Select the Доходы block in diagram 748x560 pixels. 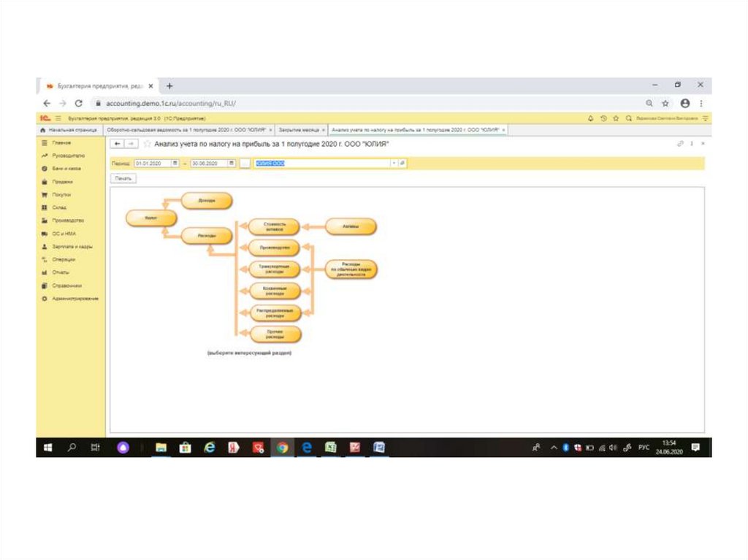click(x=207, y=201)
